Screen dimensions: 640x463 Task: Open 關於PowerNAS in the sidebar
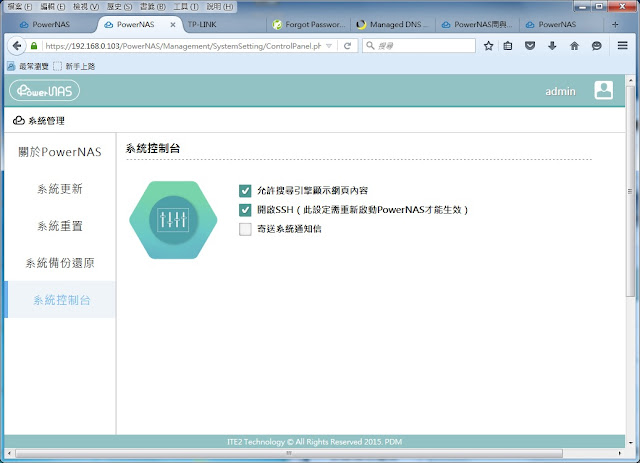(x=60, y=152)
